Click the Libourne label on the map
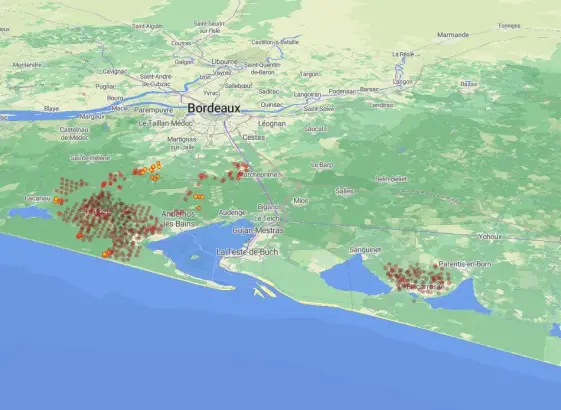The height and width of the screenshot is (410, 561). click(x=224, y=62)
